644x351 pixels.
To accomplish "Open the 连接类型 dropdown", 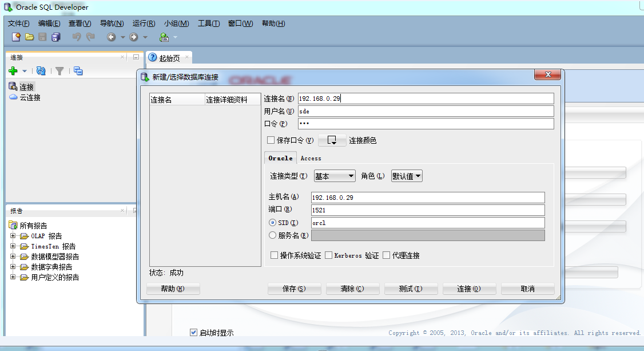I will [334, 176].
